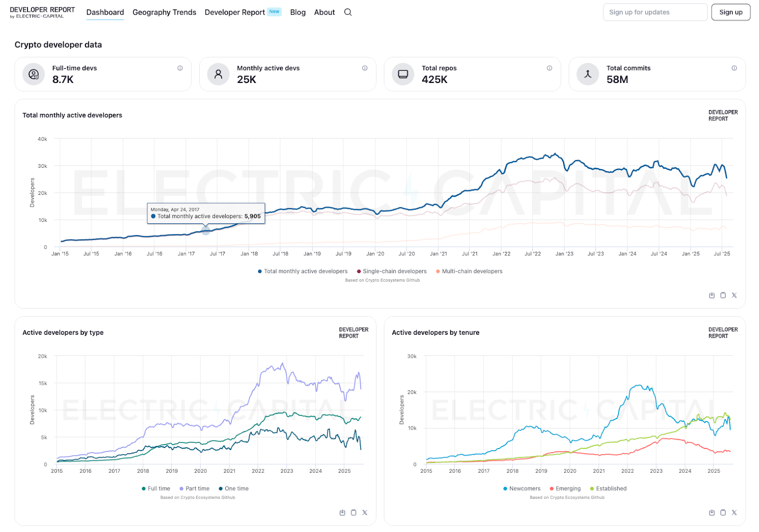This screenshot has width=759, height=532.
Task: Download the Active developers by type chart
Action: 342,513
